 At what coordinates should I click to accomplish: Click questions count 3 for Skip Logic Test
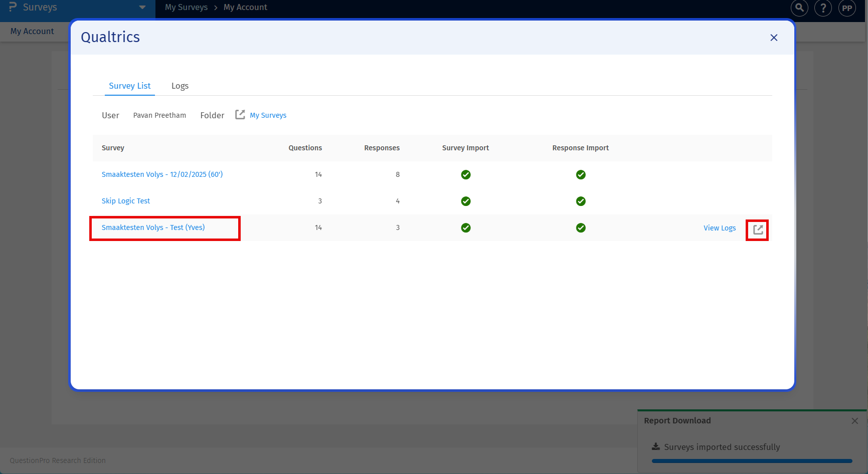(x=320, y=201)
